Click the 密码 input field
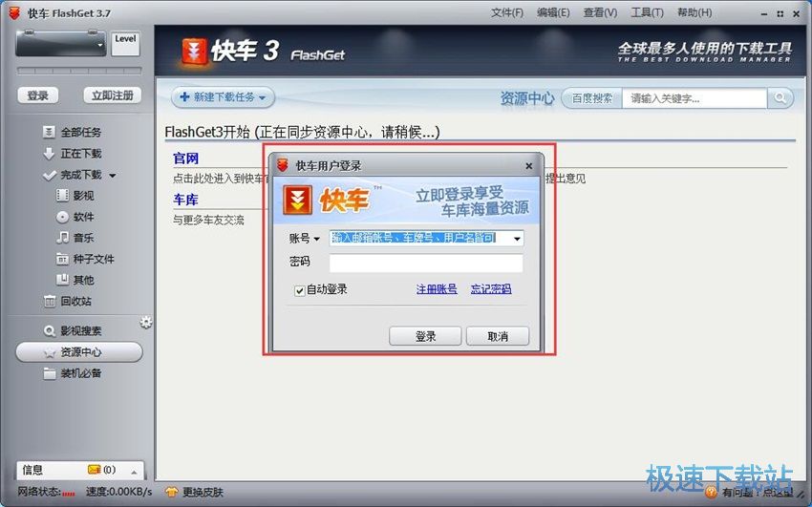Screen dimensions: 812x507 point(426,263)
